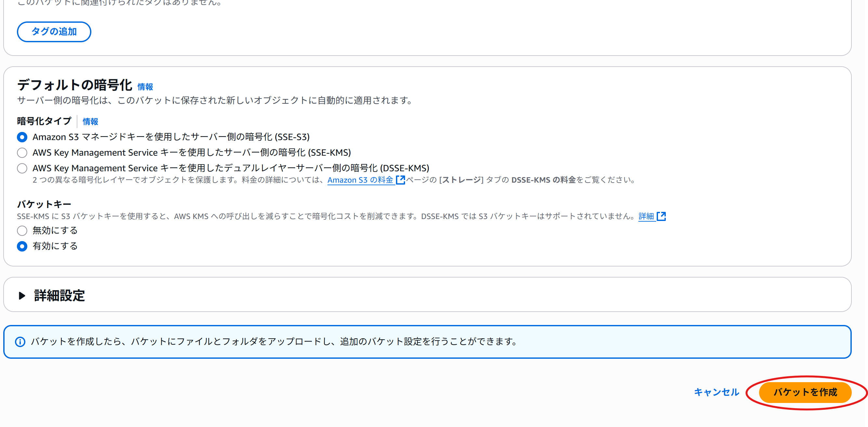The width and height of the screenshot is (868, 427).
Task: Select DSSE-KMS dual-layer encryption radio
Action: click(x=22, y=168)
